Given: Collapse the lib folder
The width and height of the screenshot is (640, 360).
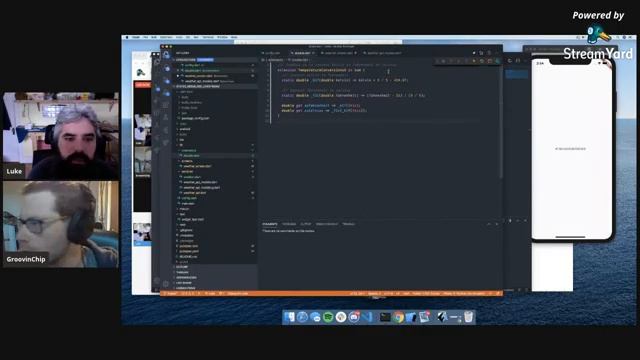Looking at the screenshot, I should tap(181, 145).
